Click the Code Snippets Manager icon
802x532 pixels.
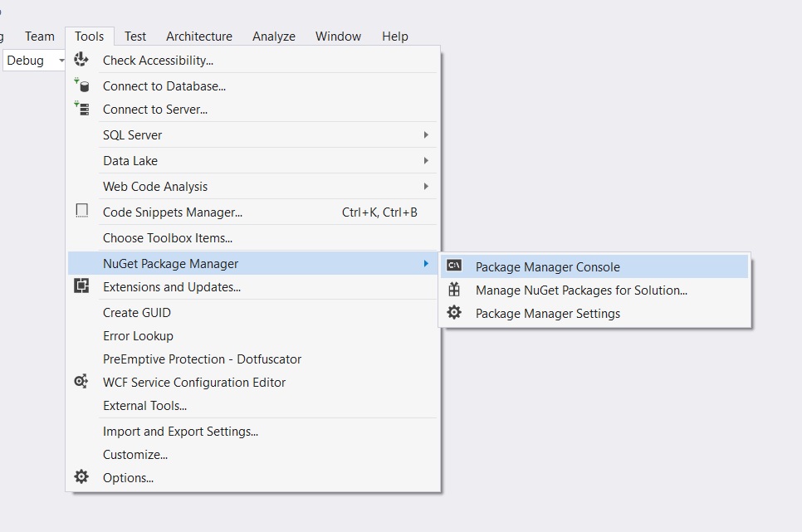81,211
